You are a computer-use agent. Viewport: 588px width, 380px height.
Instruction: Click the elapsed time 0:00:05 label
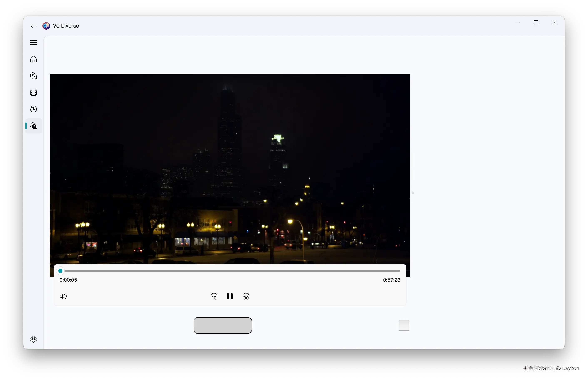[68, 280]
